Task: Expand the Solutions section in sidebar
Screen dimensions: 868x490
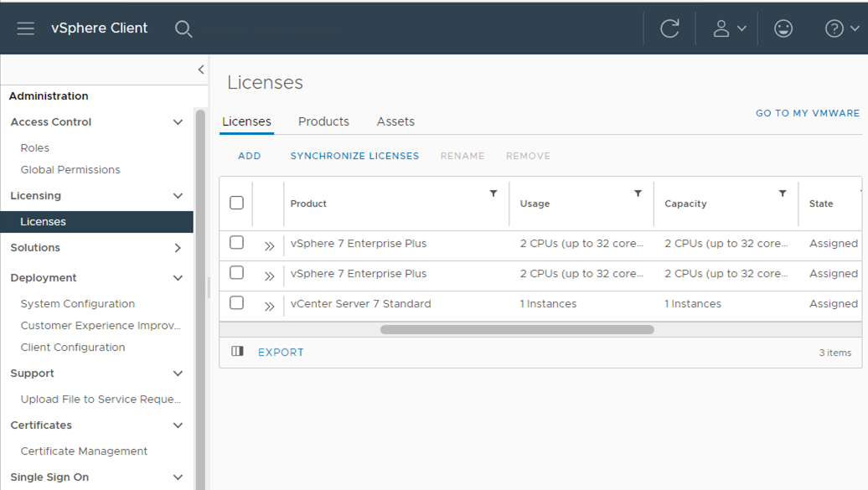Action: [x=178, y=248]
